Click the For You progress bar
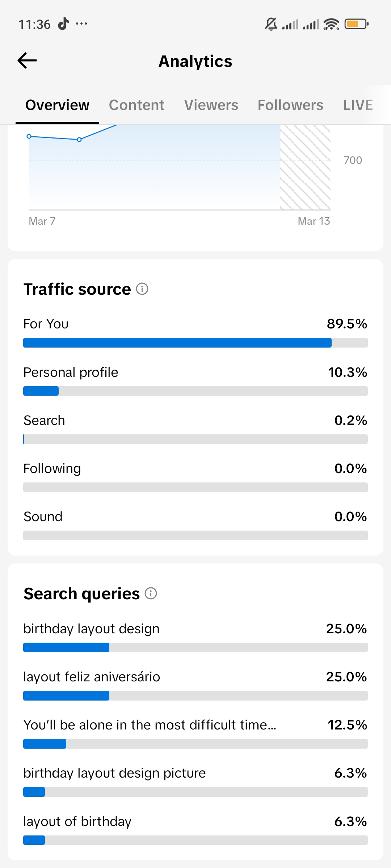 coord(195,342)
